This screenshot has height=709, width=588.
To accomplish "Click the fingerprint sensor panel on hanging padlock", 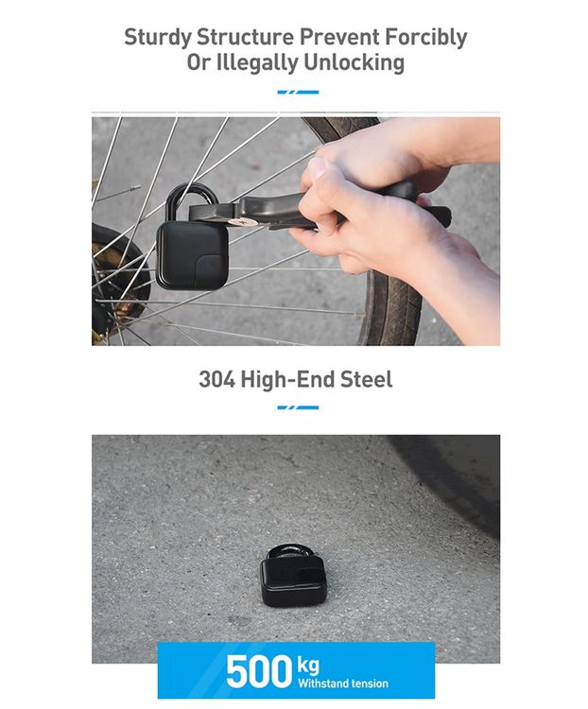I will tap(210, 270).
